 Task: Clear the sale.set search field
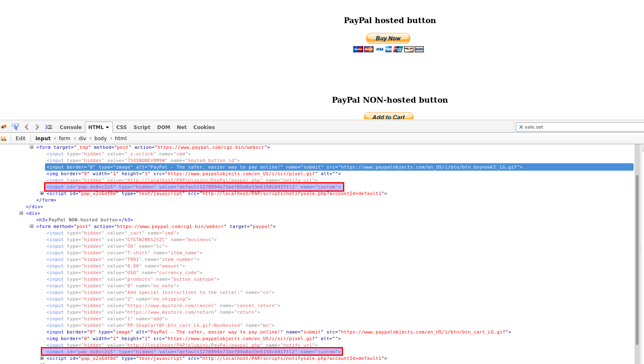521,127
